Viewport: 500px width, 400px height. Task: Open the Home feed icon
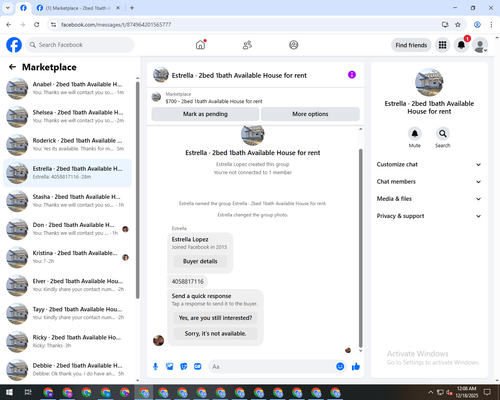click(x=200, y=45)
